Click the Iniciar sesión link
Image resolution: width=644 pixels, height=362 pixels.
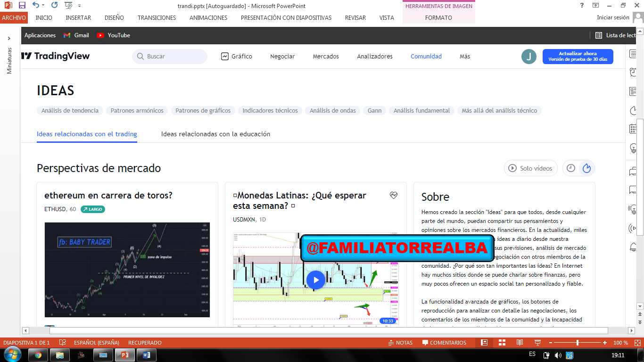(613, 17)
